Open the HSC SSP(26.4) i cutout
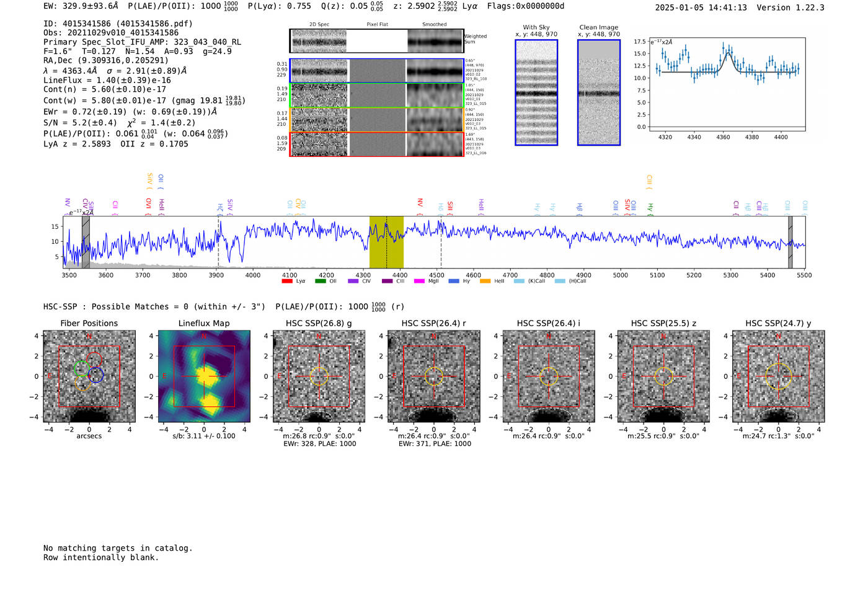 (549, 376)
